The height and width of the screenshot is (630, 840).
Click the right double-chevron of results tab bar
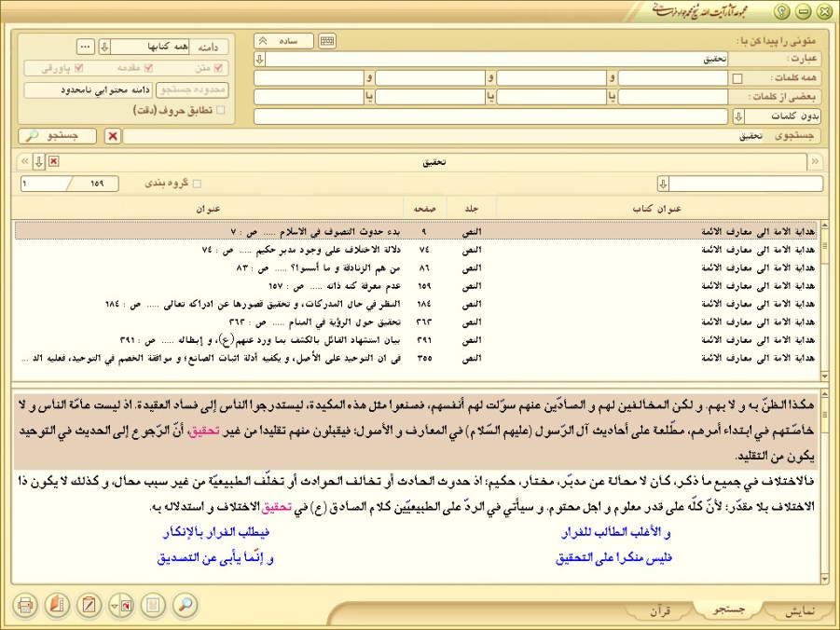click(x=816, y=161)
